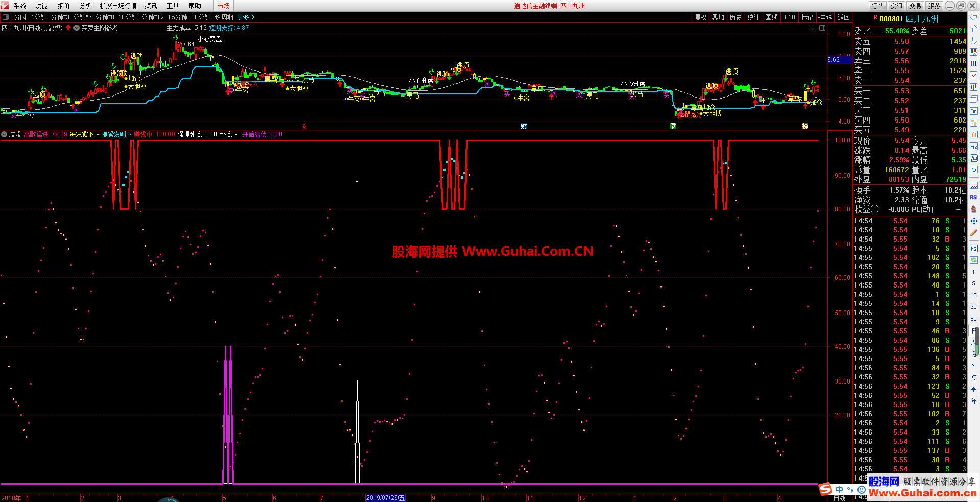Switch to 15分钟 period
Screen dimensions: 980x502
[x=178, y=17]
